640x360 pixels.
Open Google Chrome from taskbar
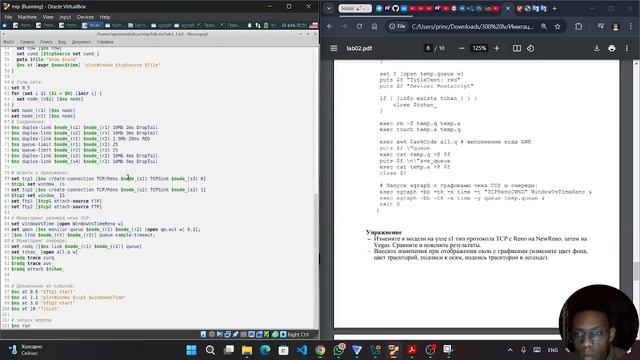[320, 350]
